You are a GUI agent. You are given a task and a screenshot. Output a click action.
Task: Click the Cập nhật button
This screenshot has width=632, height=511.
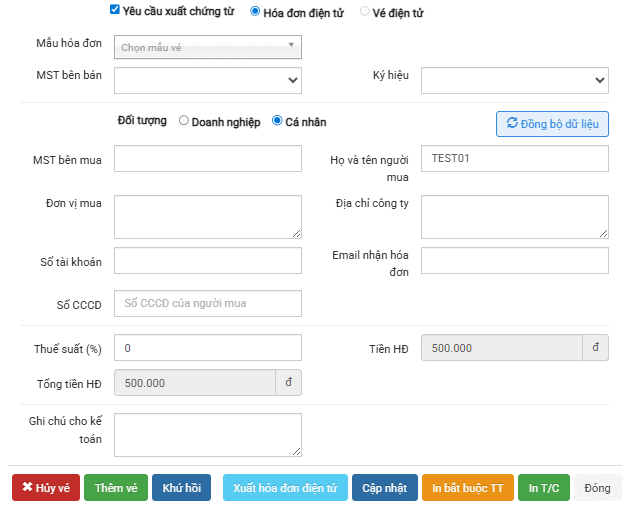pos(384,488)
